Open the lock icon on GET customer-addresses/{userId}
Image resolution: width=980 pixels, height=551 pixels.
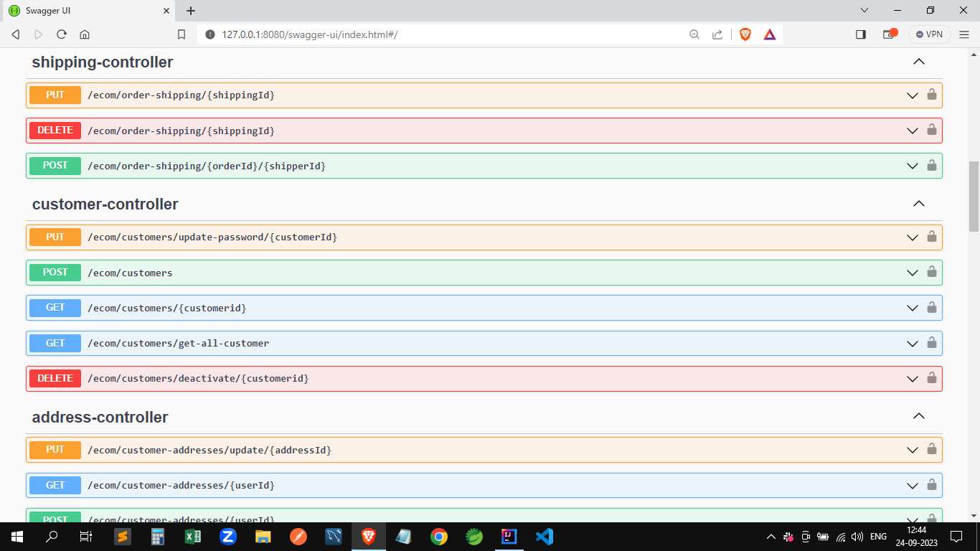[x=931, y=485]
